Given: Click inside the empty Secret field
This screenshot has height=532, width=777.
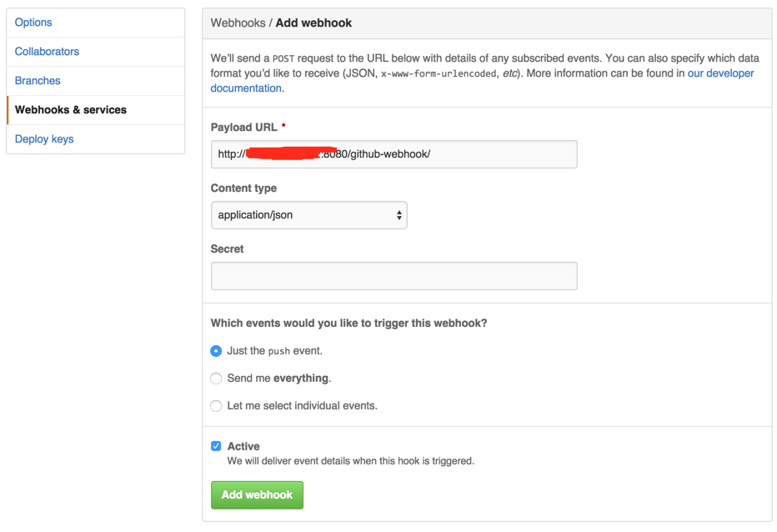Looking at the screenshot, I should coord(394,276).
